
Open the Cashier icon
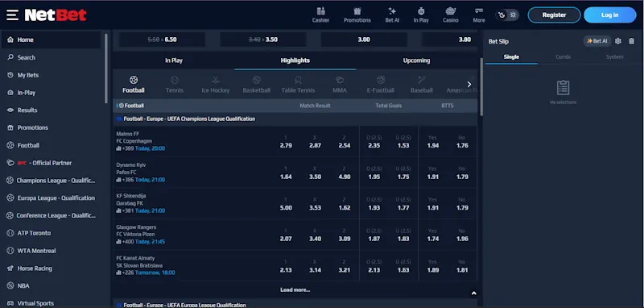(320, 15)
